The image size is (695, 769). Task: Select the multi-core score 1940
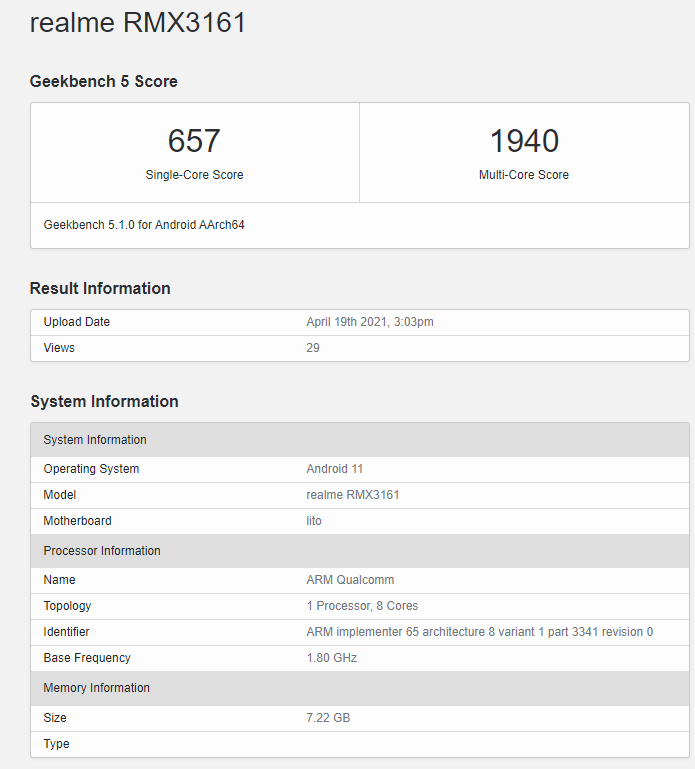(524, 141)
